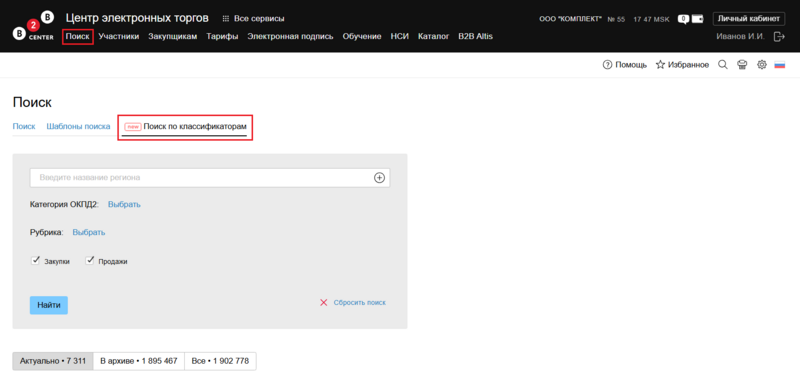Open Избранное favorites star

pos(682,65)
